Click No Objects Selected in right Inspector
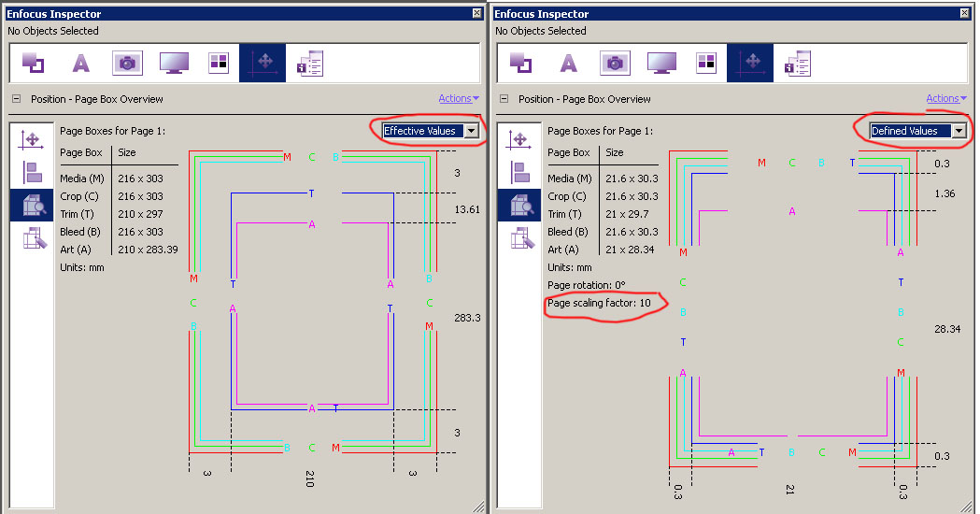Image resolution: width=980 pixels, height=514 pixels. pos(541,31)
